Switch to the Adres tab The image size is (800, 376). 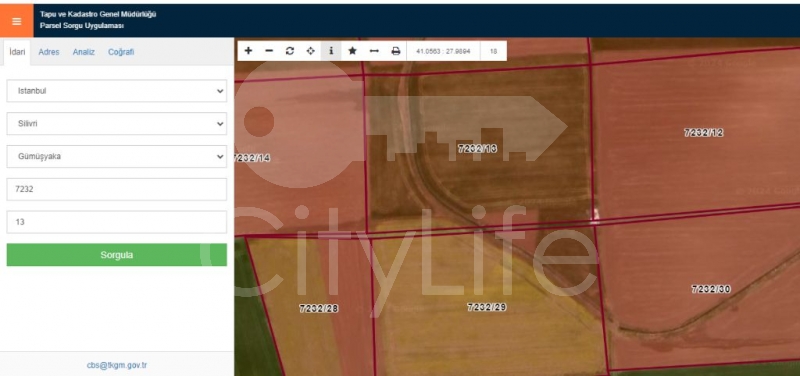[49, 52]
